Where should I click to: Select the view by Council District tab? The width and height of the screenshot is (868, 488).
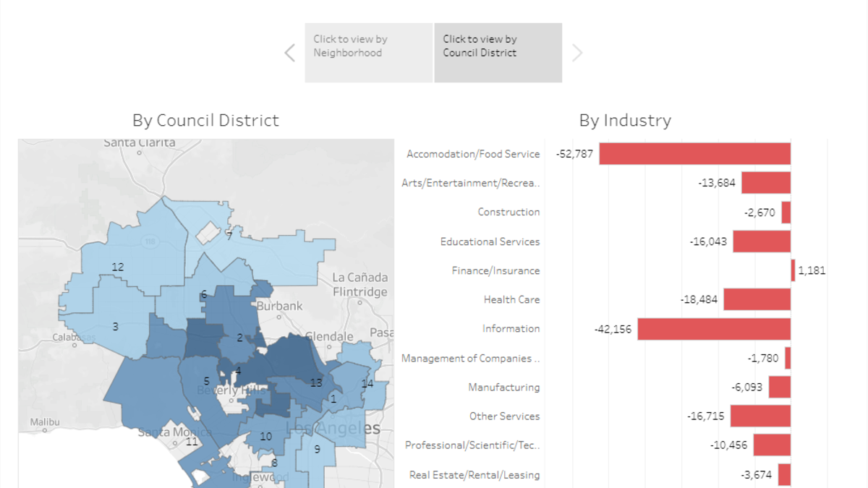pyautogui.click(x=498, y=53)
